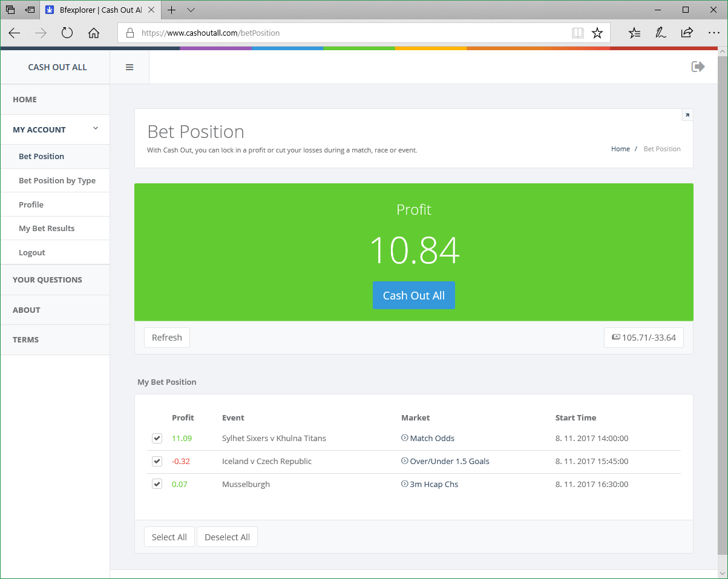Open the Match Odds market link
This screenshot has width=728, height=579.
pyautogui.click(x=431, y=438)
